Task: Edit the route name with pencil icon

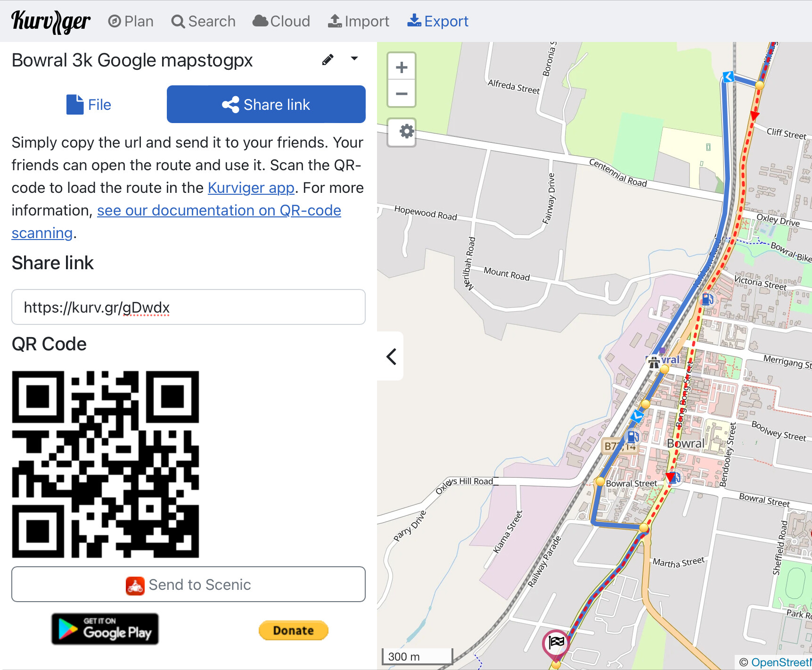Action: tap(328, 60)
